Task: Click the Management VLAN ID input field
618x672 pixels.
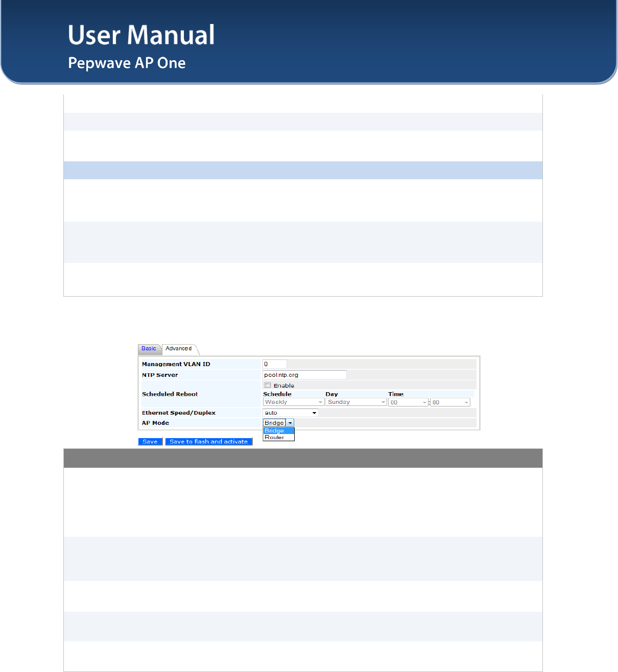Action: [275, 364]
